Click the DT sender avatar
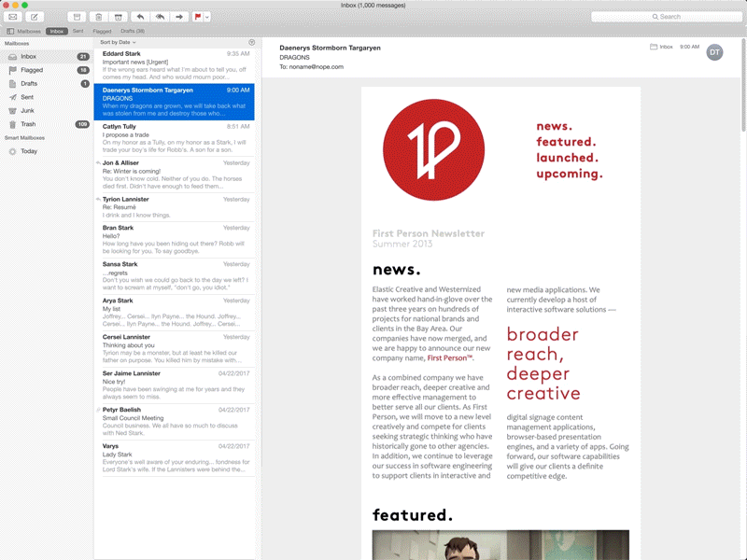Viewport: 747px width, 560px height. tap(714, 52)
